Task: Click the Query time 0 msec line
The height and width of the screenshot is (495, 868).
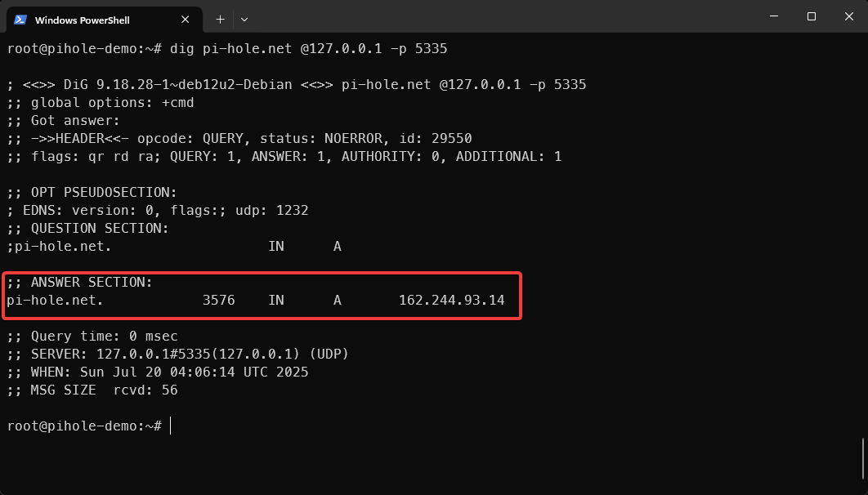Action: coord(92,337)
